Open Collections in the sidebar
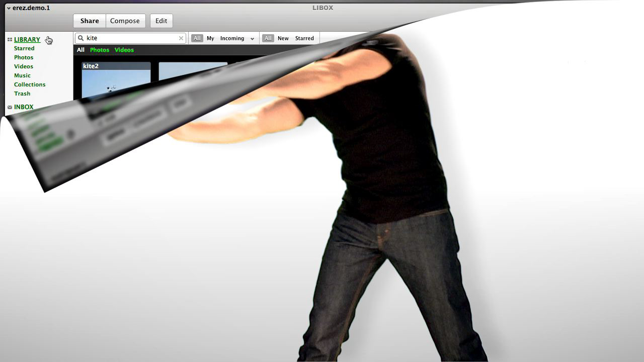Image resolution: width=644 pixels, height=362 pixels. [30, 85]
